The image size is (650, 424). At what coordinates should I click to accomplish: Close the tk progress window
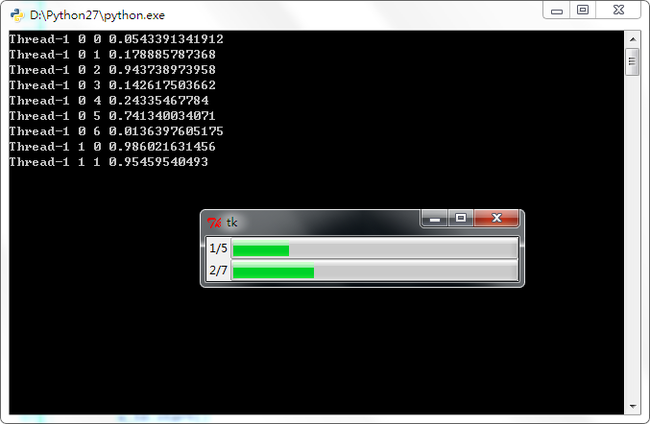pyautogui.click(x=496, y=218)
